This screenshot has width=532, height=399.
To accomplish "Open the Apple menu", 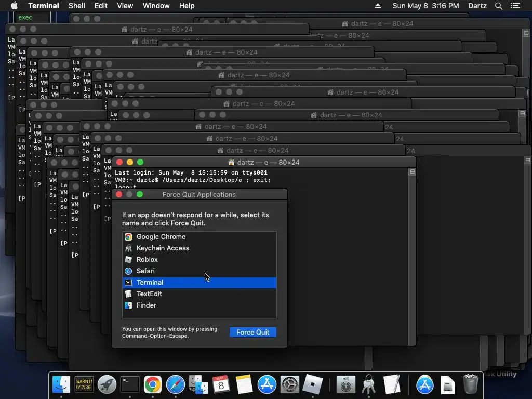I will pos(14,6).
